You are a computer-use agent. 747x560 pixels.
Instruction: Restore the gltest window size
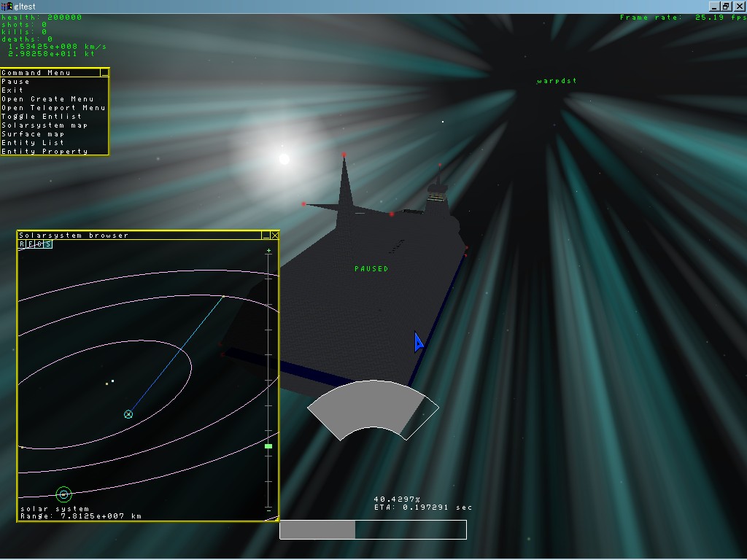726,6
